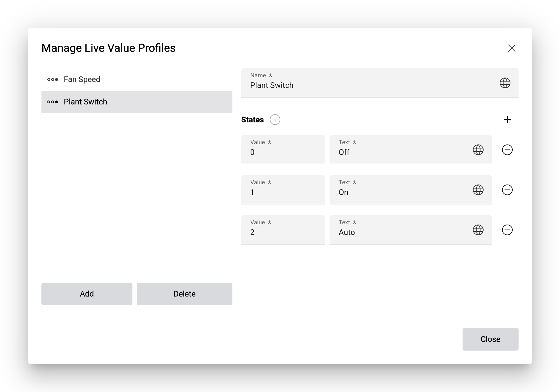Add a new state with the plus icon
This screenshot has width=560, height=392.
[x=508, y=120]
